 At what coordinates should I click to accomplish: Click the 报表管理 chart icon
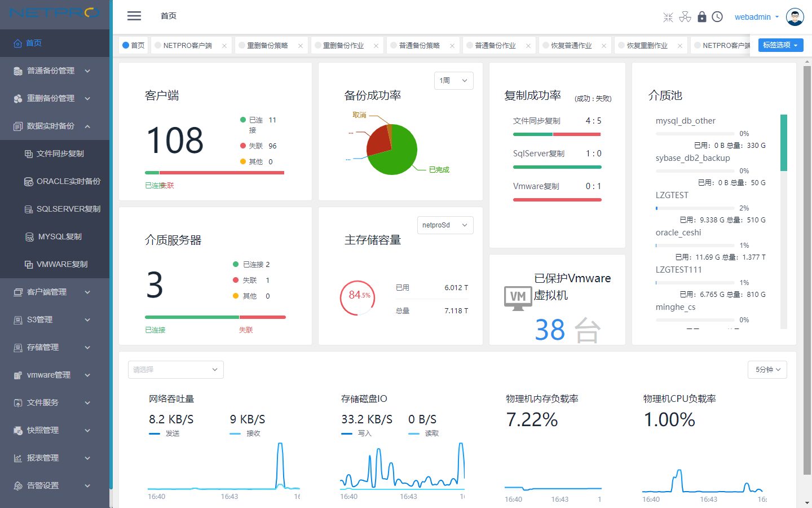[x=18, y=458]
